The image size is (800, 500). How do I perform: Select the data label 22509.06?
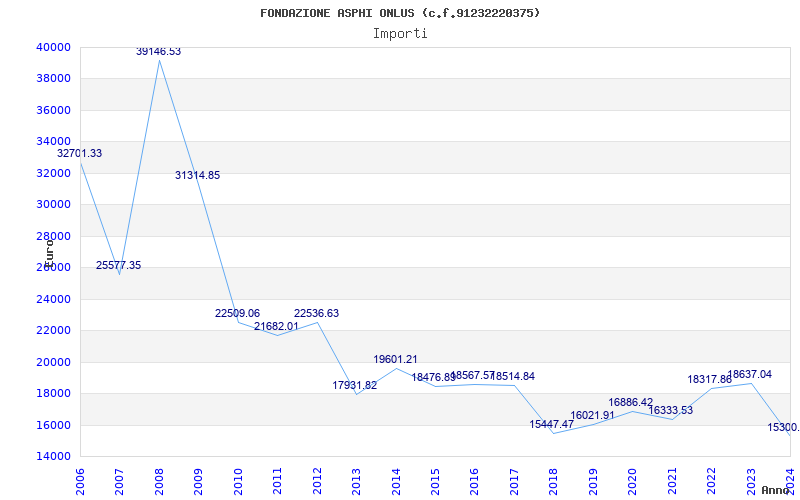click(237, 313)
